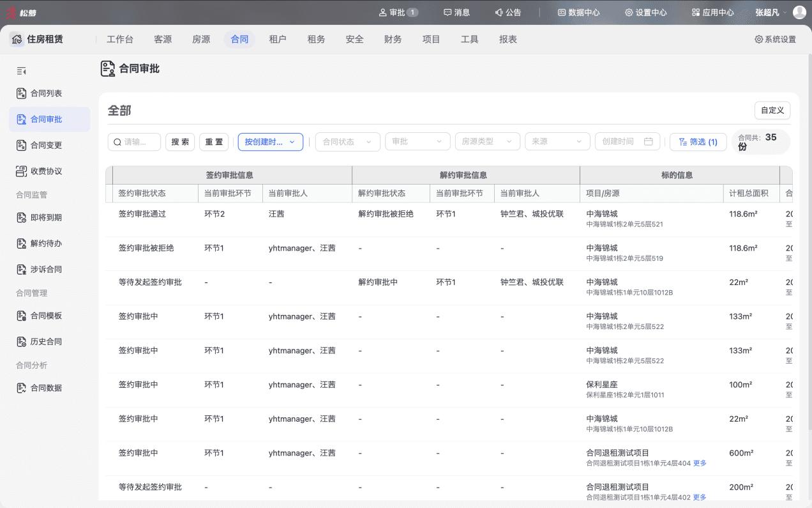
Task: Open 数据中心 icon
Action: (x=562, y=12)
